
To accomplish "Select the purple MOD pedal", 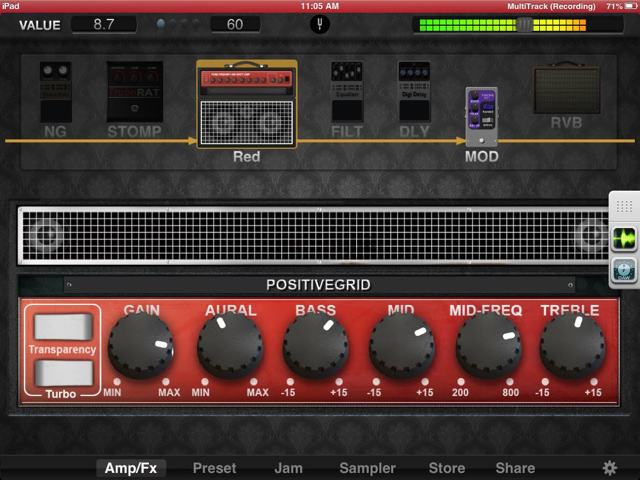I will pyautogui.click(x=482, y=117).
